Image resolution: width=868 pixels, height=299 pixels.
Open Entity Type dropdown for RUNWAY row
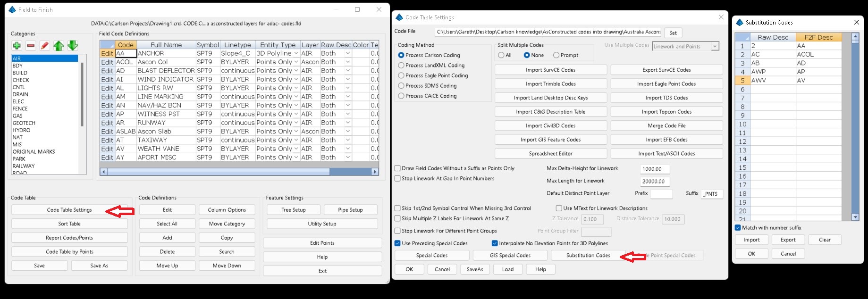[296, 123]
